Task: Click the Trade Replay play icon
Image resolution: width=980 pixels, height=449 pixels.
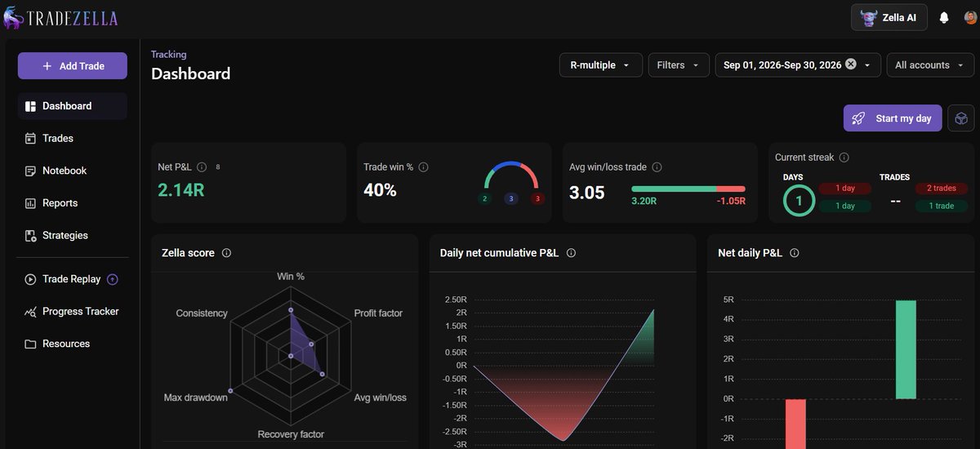Action: tap(30, 279)
